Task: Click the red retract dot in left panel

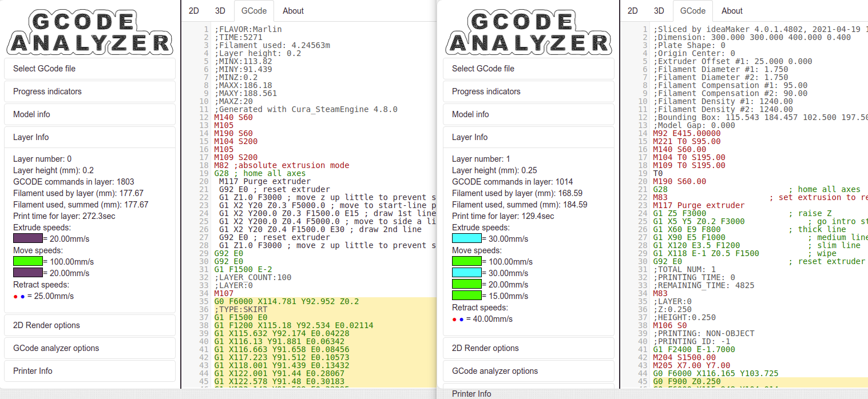Action: 15,297
